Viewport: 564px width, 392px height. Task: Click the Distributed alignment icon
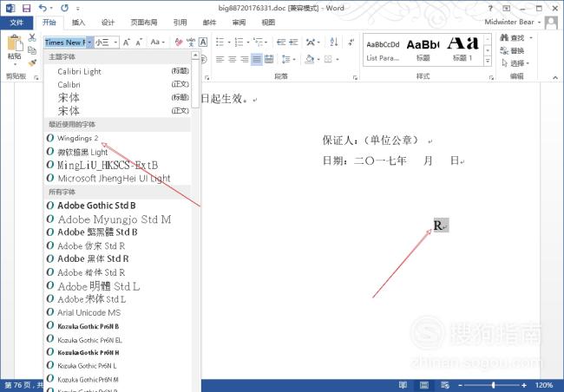(269, 59)
